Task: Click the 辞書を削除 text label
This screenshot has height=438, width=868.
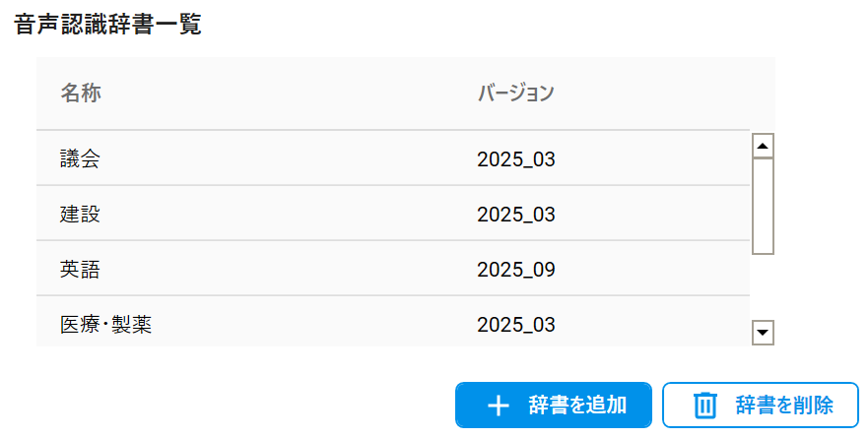Action: pos(784,406)
